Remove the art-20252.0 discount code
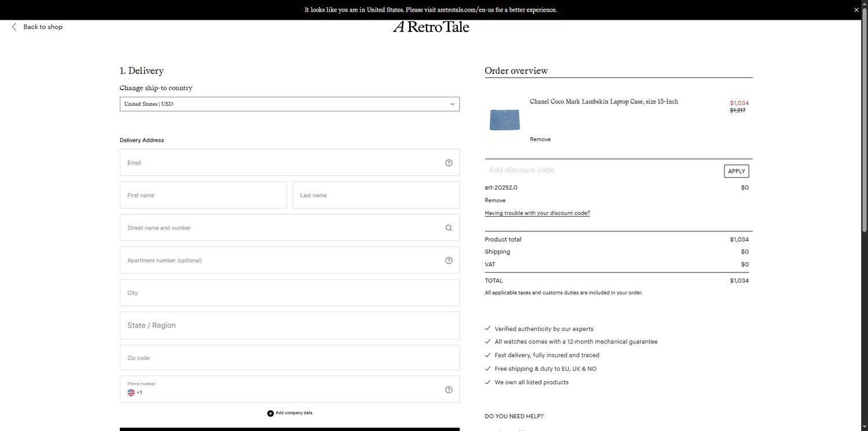Screen dimensions: 868x431 [x=495, y=200]
